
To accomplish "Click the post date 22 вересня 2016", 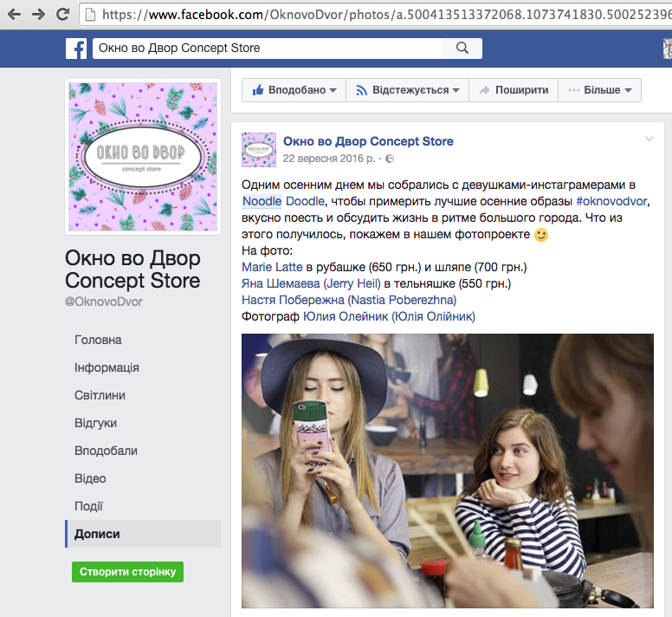I will click(x=329, y=159).
